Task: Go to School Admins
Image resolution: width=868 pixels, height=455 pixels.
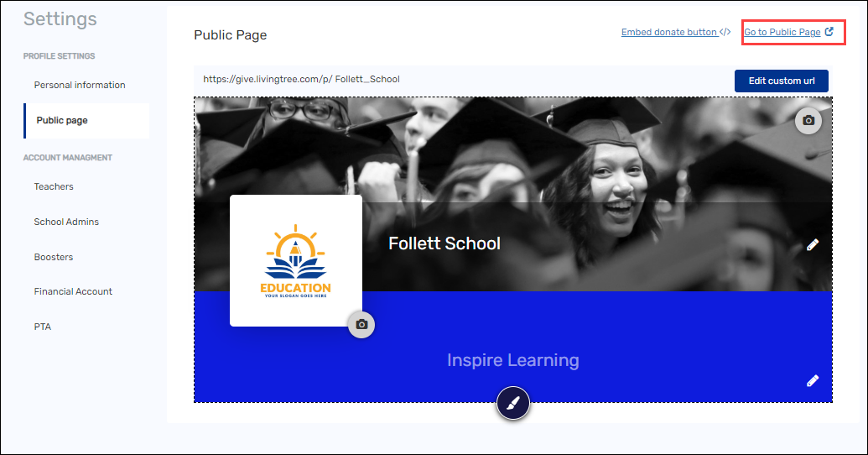Action: 66,222
